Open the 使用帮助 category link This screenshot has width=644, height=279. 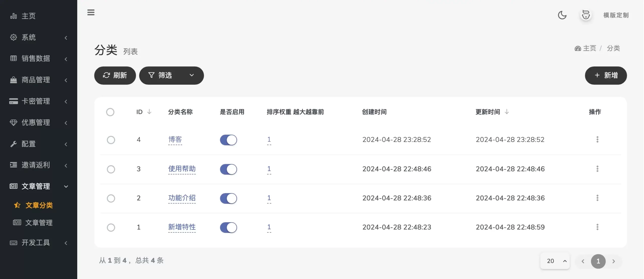click(182, 169)
